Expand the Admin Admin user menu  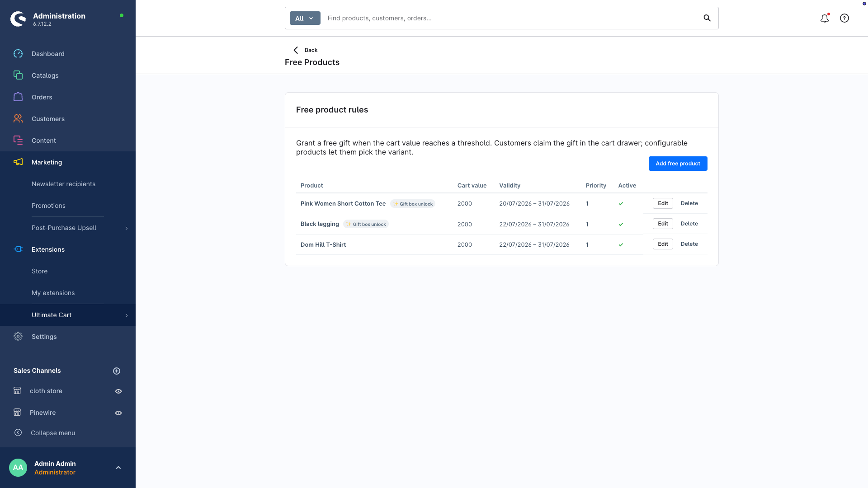[118, 468]
